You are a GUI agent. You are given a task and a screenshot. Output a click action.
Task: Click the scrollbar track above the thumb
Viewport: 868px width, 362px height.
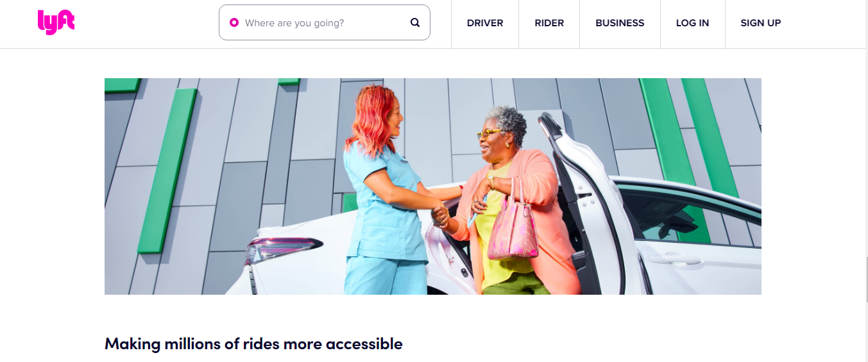click(x=865, y=128)
